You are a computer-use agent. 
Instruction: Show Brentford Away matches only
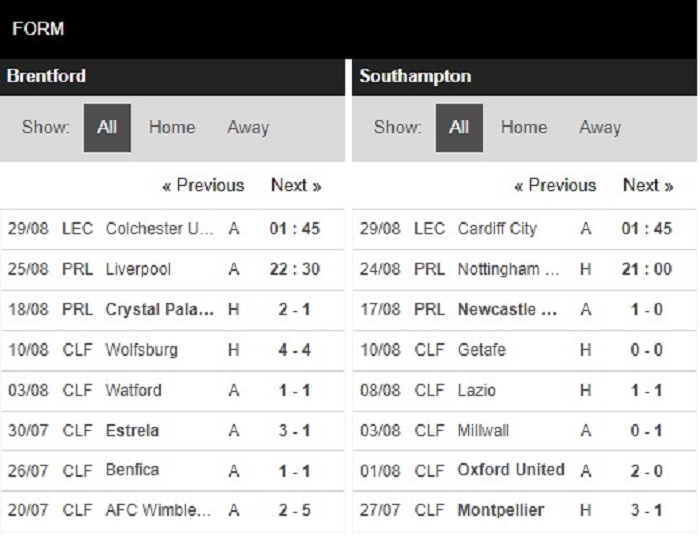click(248, 127)
